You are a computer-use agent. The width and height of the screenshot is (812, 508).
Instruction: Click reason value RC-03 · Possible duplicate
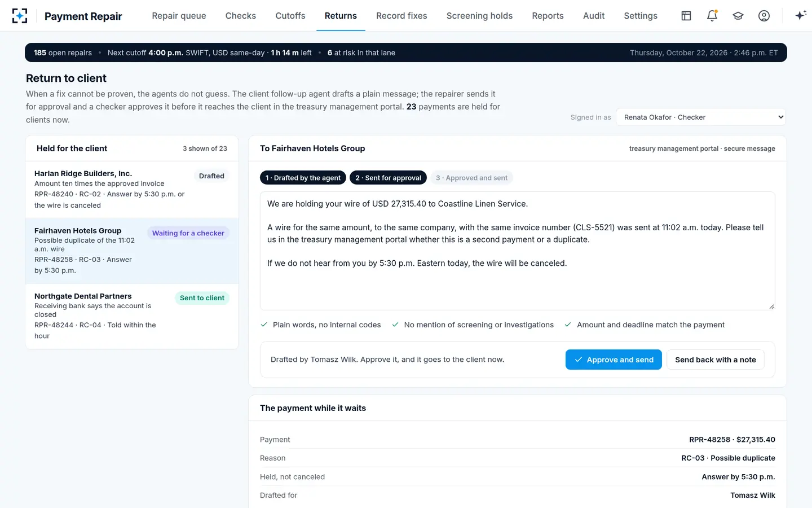[x=728, y=458]
